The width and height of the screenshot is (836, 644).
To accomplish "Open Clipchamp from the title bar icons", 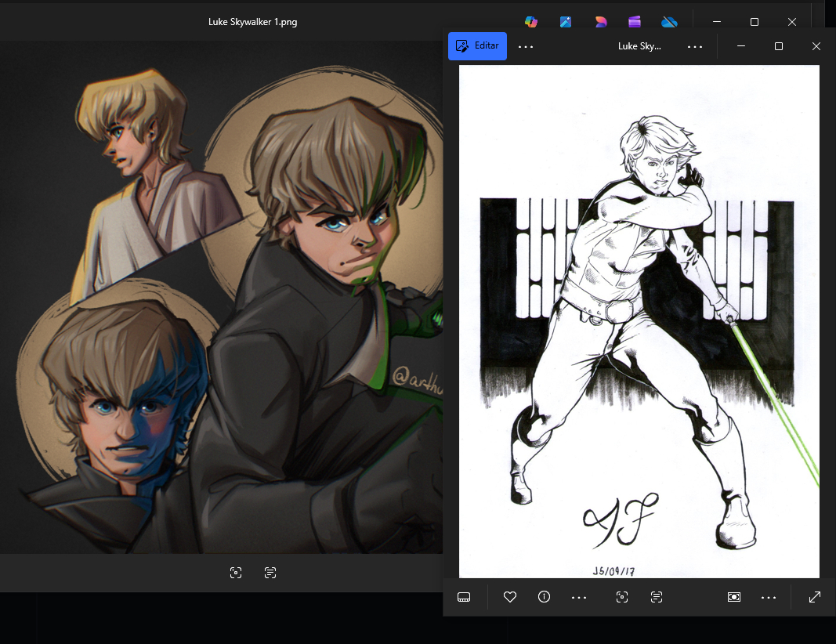I will click(635, 22).
